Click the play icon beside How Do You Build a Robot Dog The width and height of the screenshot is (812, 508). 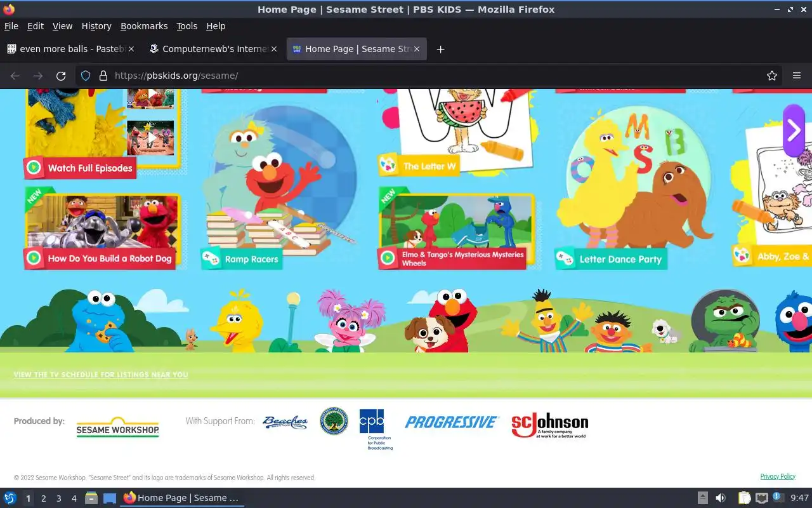(x=34, y=258)
